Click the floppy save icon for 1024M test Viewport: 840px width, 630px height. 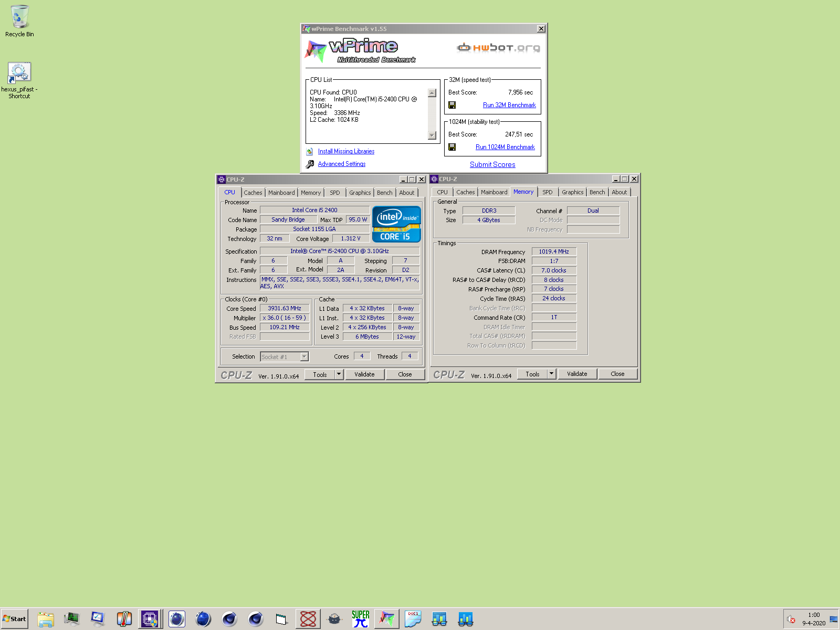point(452,147)
